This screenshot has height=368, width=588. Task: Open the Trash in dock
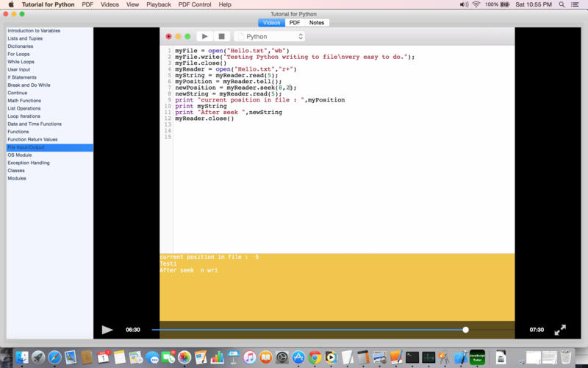pyautogui.click(x=565, y=357)
